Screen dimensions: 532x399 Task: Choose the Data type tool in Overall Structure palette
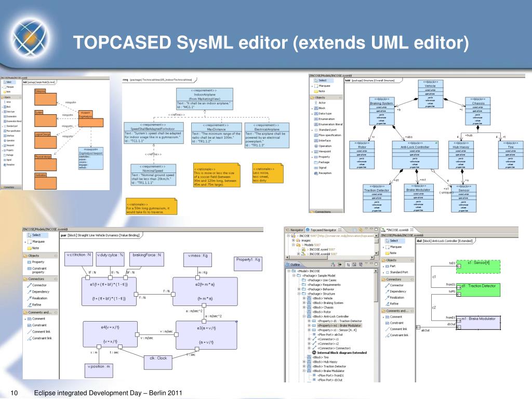point(322,113)
